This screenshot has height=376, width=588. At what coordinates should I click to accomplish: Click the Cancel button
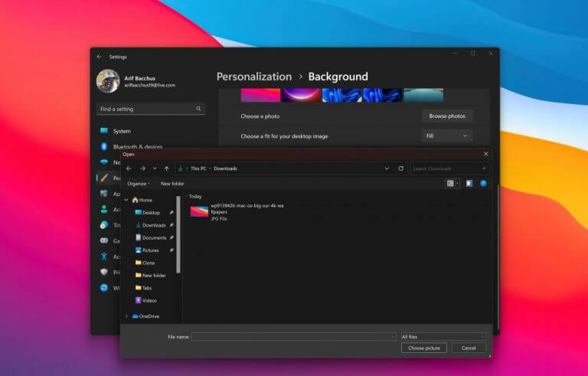click(x=469, y=348)
